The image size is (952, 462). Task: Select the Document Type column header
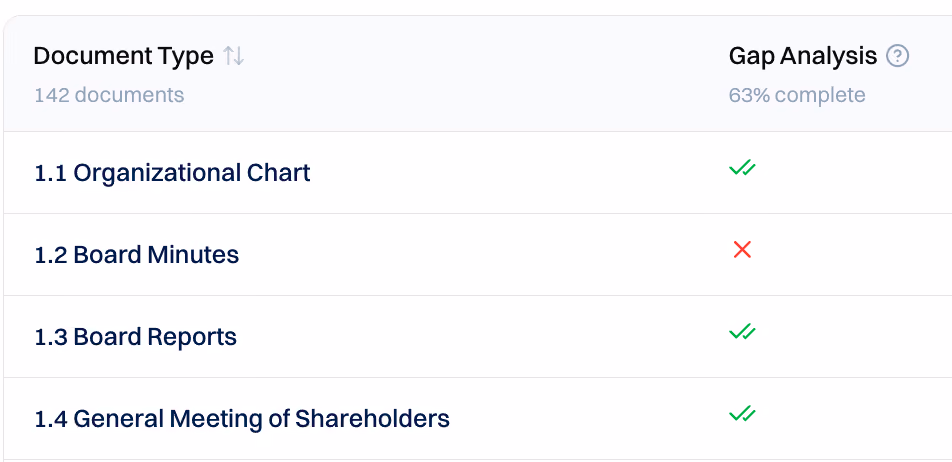point(123,56)
